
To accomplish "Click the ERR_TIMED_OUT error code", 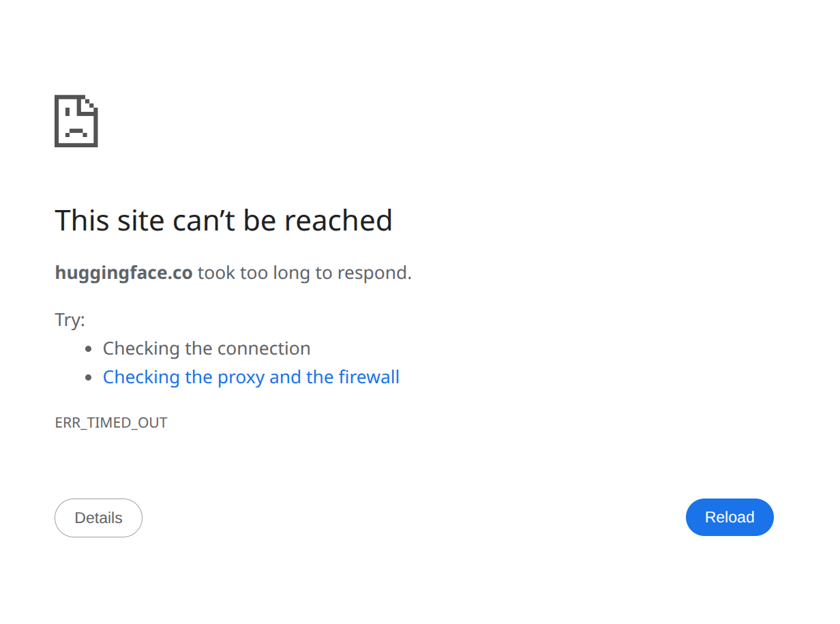I will click(x=111, y=423).
